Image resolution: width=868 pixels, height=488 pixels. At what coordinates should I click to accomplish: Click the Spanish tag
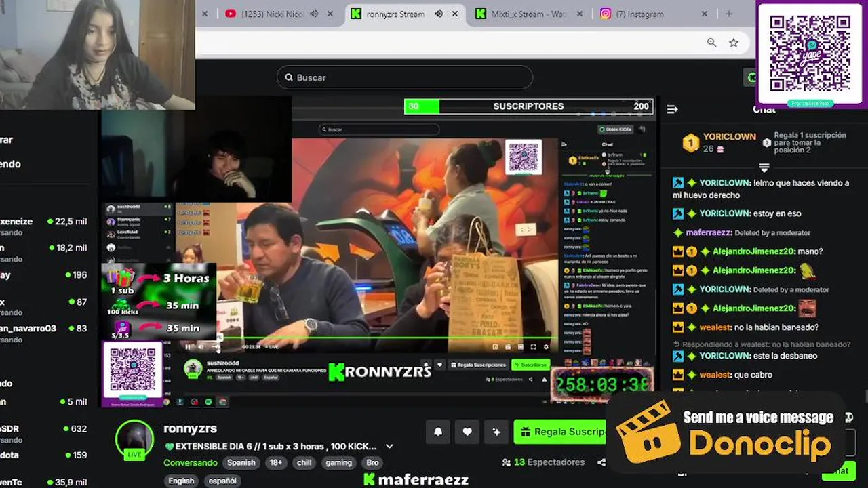pyautogui.click(x=241, y=463)
